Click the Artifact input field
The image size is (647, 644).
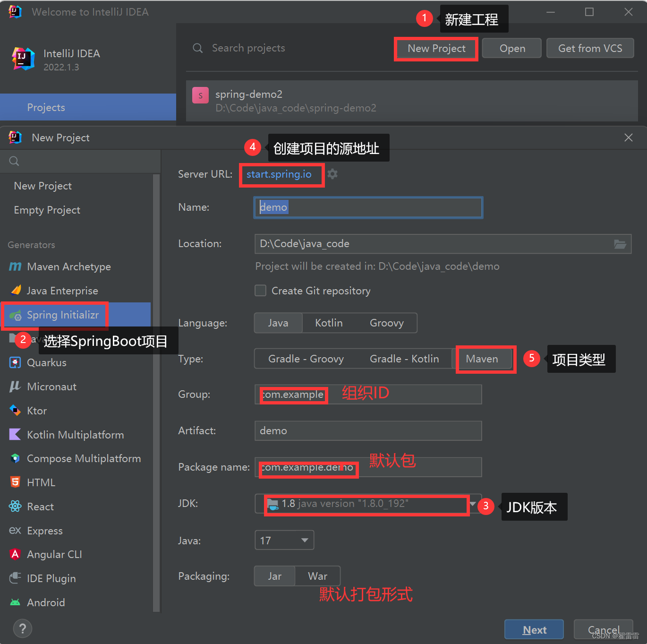(x=368, y=431)
